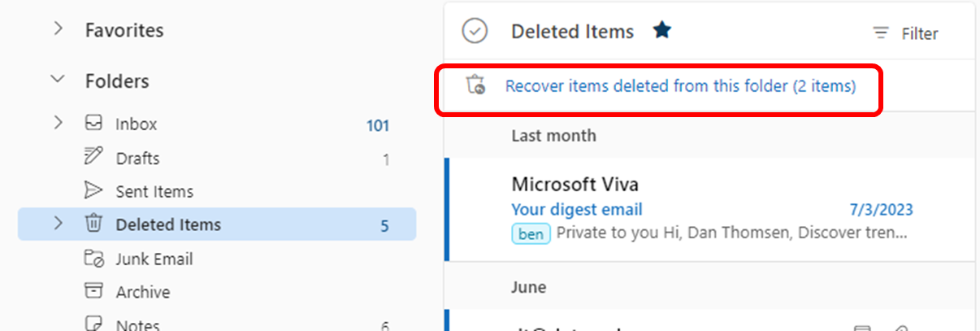This screenshot has width=980, height=331.
Task: Collapse the Folders section
Action: 58,81
